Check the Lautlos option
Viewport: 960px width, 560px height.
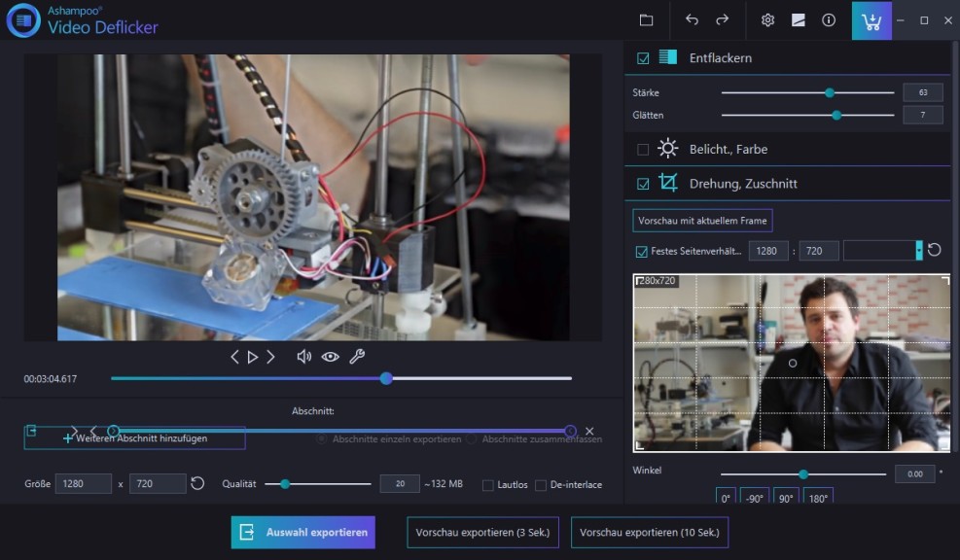tap(488, 485)
